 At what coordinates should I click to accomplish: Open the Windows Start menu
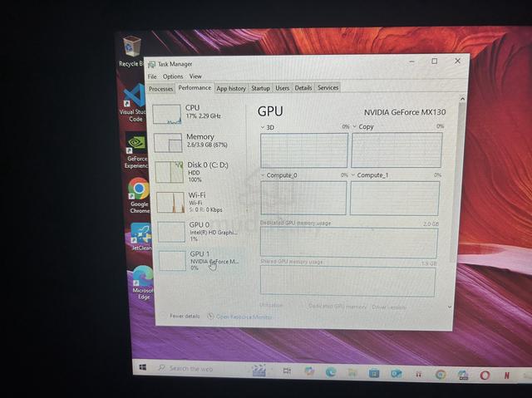pyautogui.click(x=143, y=367)
